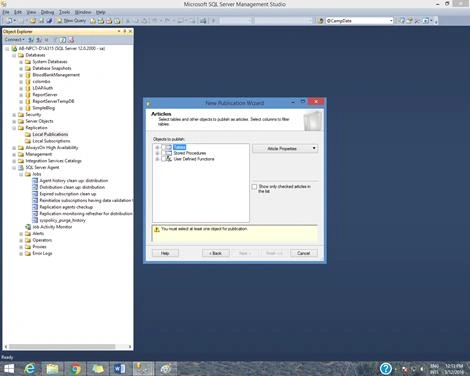Screen dimensions: 470x376
Task: Select Agent history clean up job icon
Action: pos(35,181)
